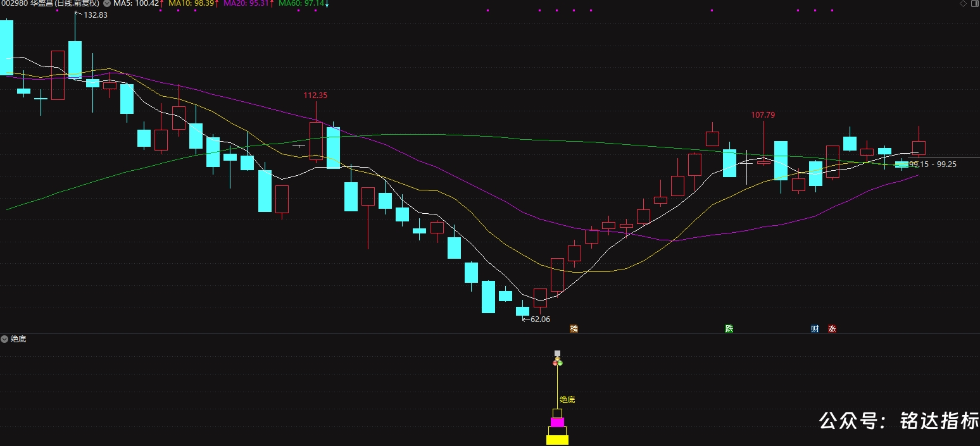Click the brown 榜 event marker icon

click(574, 328)
